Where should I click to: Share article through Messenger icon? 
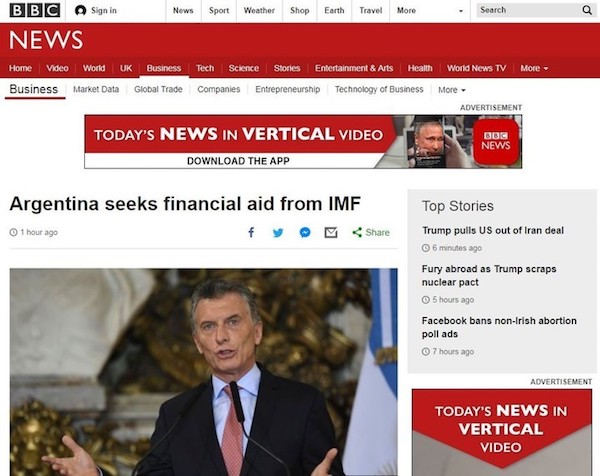pyautogui.click(x=305, y=232)
